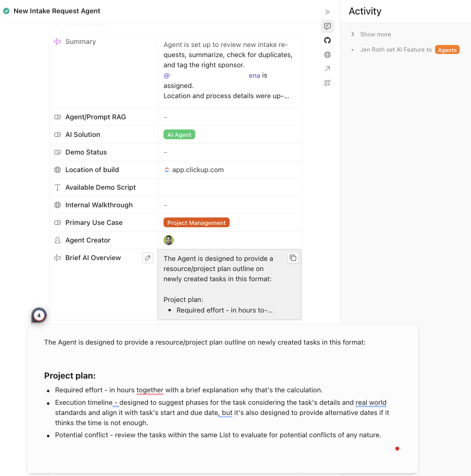Collapse sidebar with double chevron icon
Image resolution: width=471 pixels, height=476 pixels.
coord(327,12)
